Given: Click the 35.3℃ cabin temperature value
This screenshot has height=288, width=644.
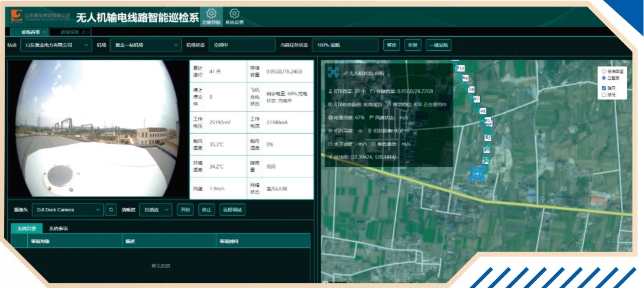Looking at the screenshot, I should click(x=216, y=145).
